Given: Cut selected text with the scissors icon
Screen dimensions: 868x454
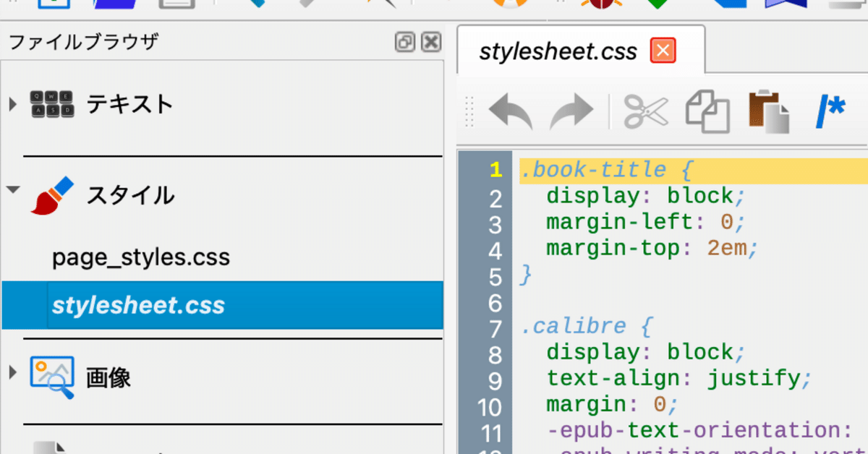Looking at the screenshot, I should (645, 112).
